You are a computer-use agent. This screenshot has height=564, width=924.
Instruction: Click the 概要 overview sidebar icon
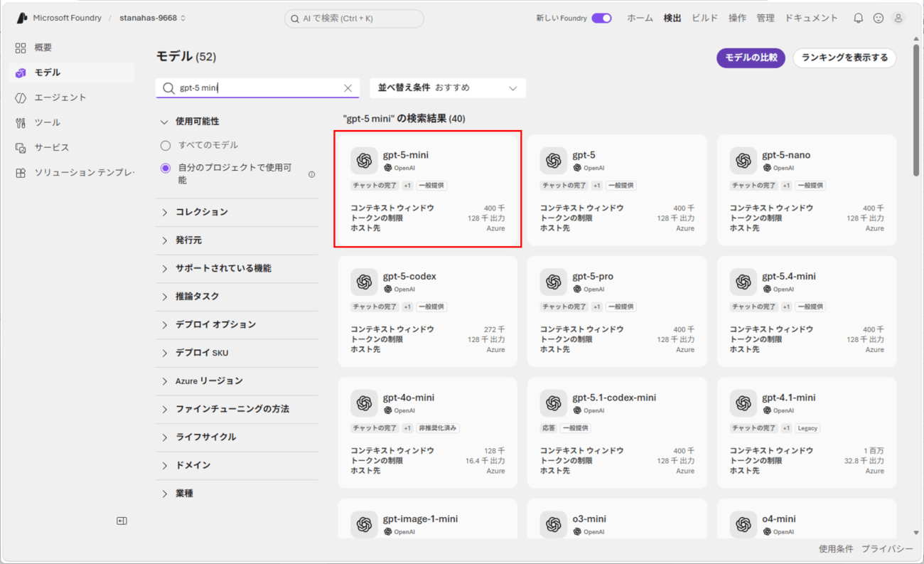[21, 48]
